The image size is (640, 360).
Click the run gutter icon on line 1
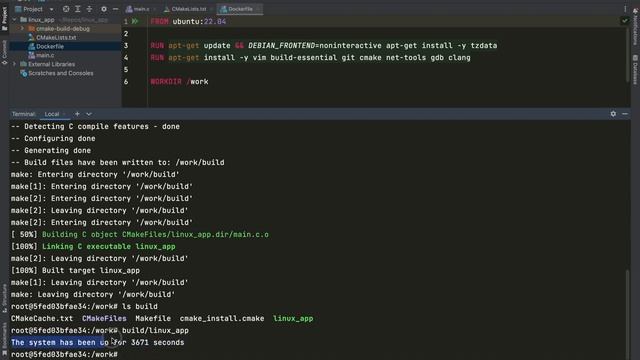click(135, 21)
